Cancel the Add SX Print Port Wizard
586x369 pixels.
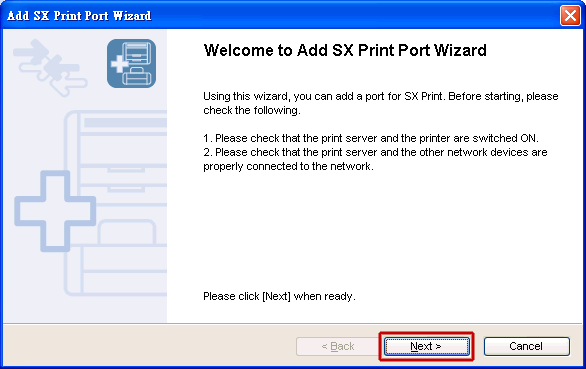pyautogui.click(x=527, y=346)
